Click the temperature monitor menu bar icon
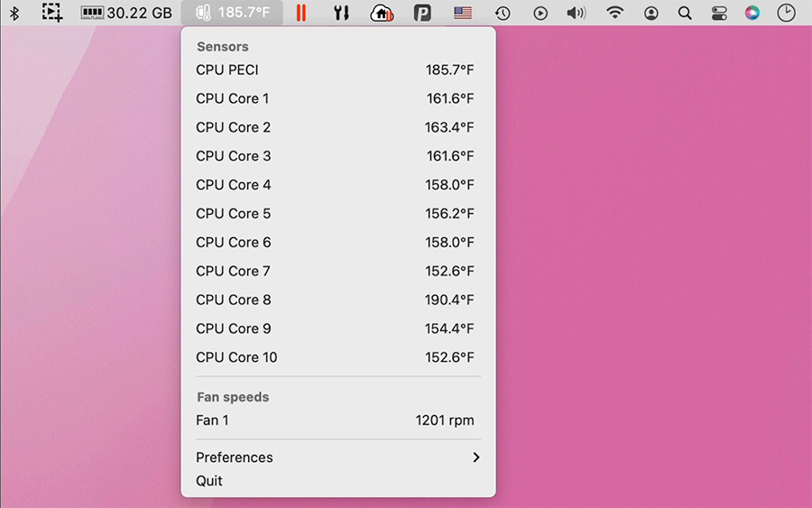This screenshot has height=508, width=812. click(232, 13)
